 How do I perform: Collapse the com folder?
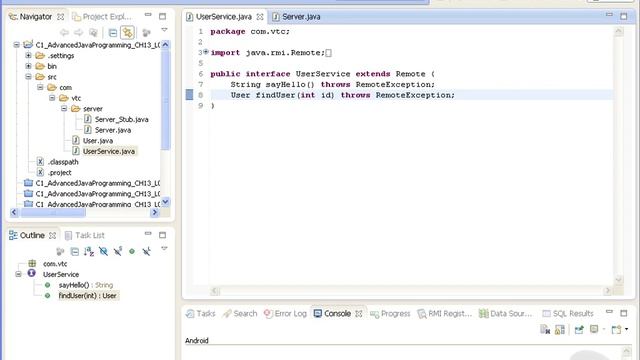tap(40, 87)
